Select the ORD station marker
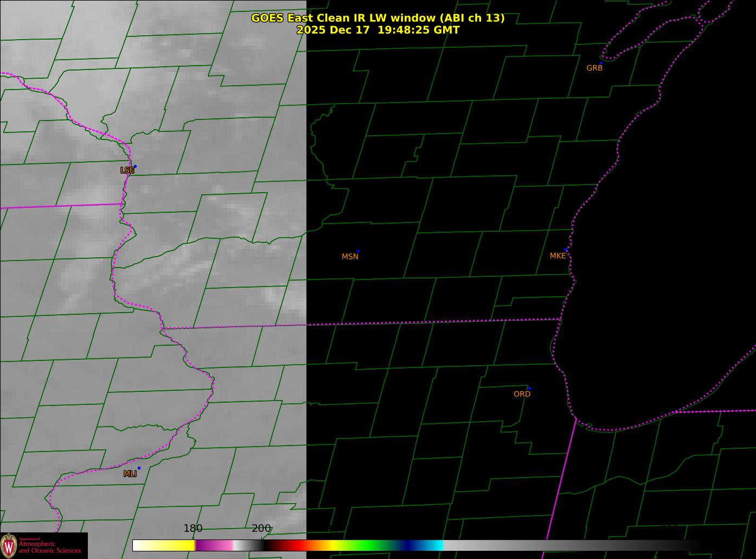Image resolution: width=756 pixels, height=559 pixels. 529,388
